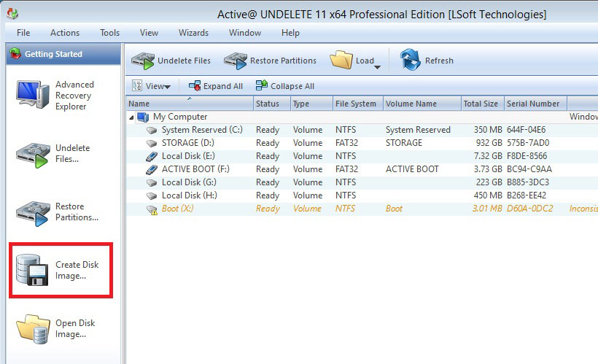
Task: Click the Collapse All button text
Action: pyautogui.click(x=292, y=86)
